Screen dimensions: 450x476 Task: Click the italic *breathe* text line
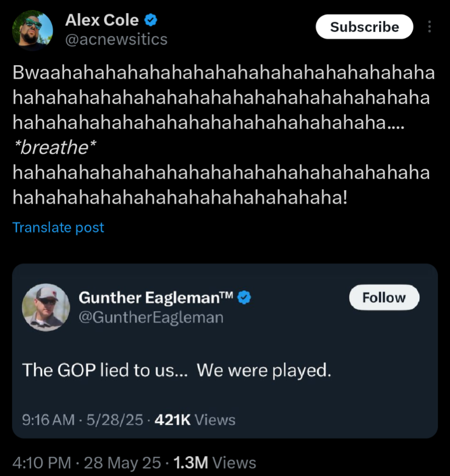[x=54, y=148]
